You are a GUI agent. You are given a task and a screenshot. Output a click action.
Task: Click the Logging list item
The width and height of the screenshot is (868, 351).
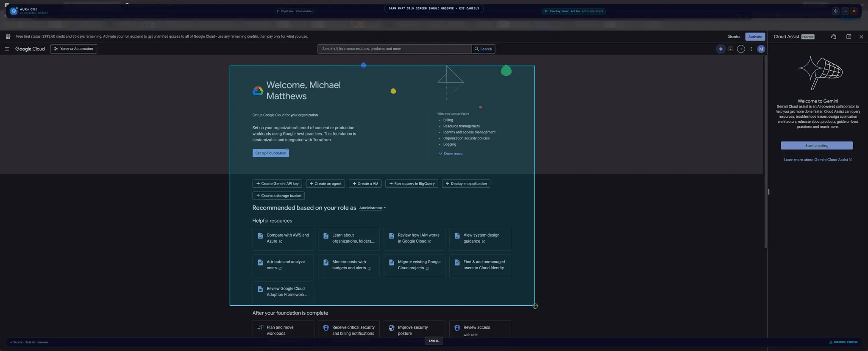coord(450,144)
